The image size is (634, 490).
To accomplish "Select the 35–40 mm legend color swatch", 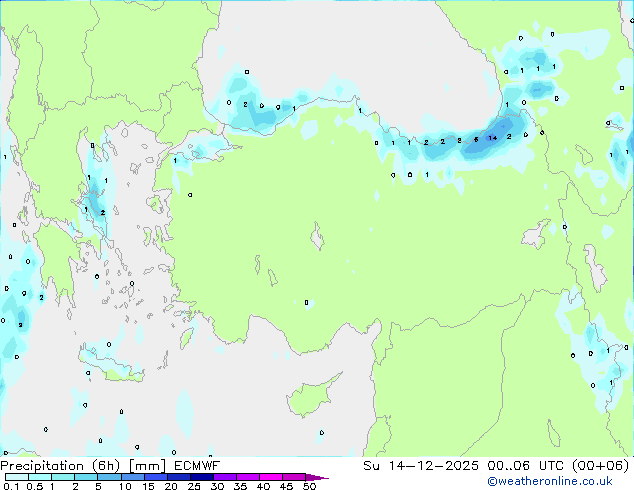I will click(248, 477).
